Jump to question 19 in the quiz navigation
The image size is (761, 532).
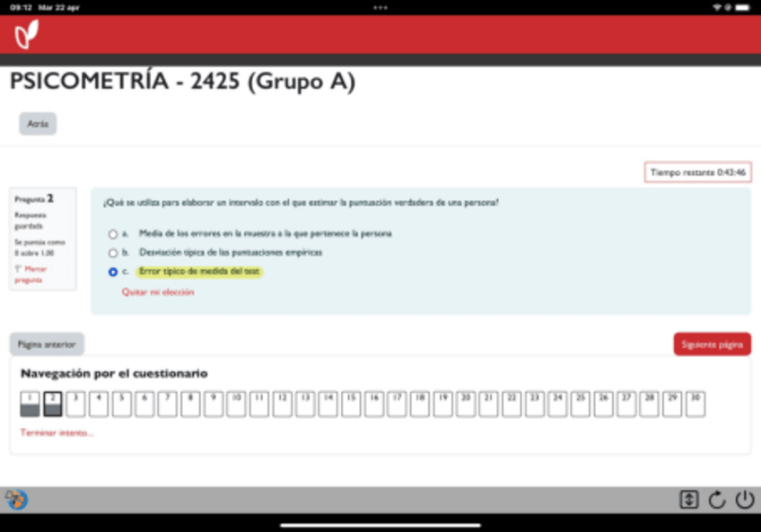(443, 404)
